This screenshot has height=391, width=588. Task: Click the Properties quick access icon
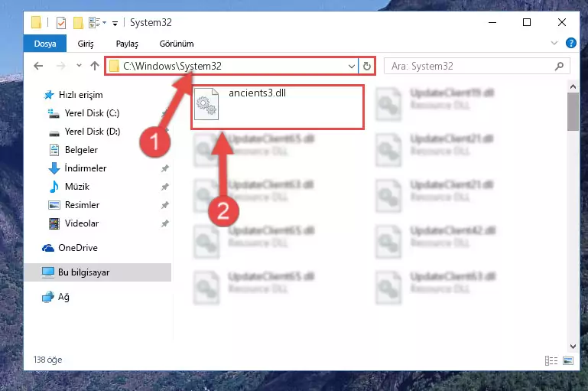pos(60,22)
